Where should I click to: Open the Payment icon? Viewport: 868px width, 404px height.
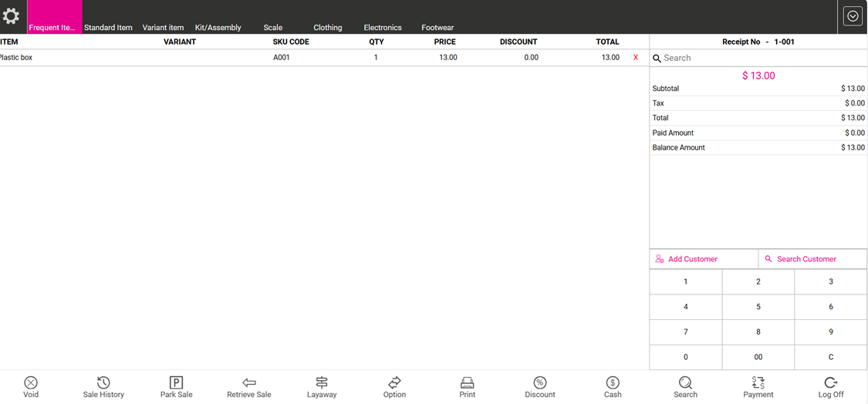tap(758, 383)
